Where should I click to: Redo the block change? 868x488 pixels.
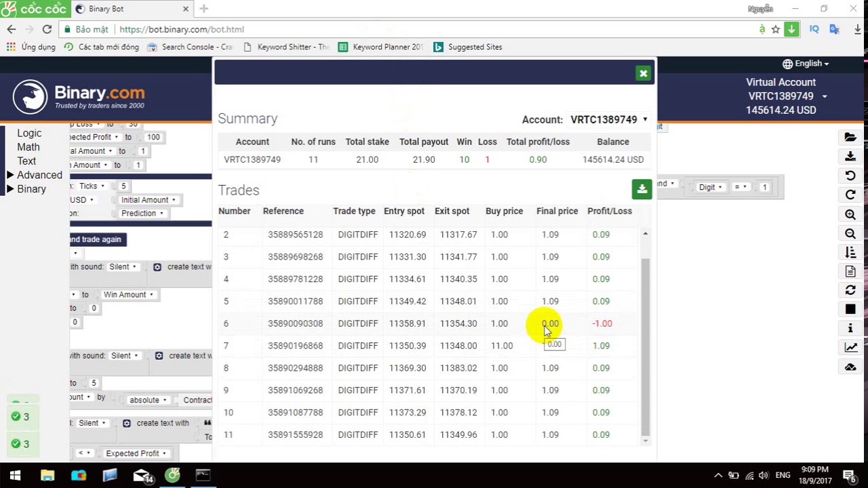pos(850,195)
